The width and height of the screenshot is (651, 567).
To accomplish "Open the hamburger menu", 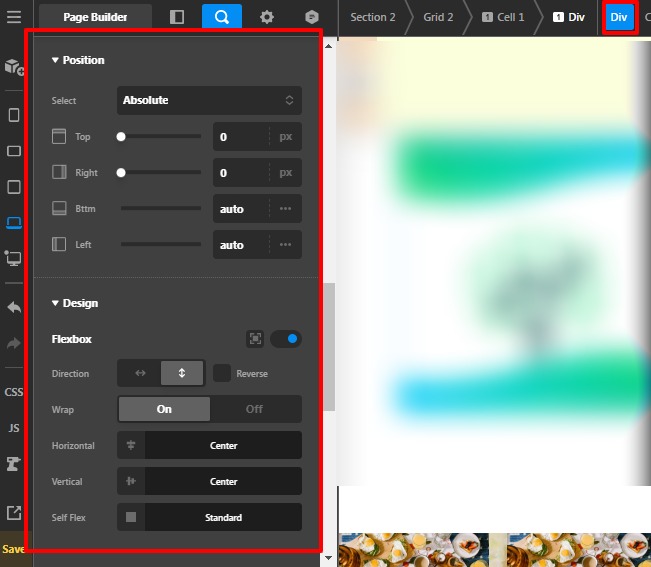I will tap(14, 17).
